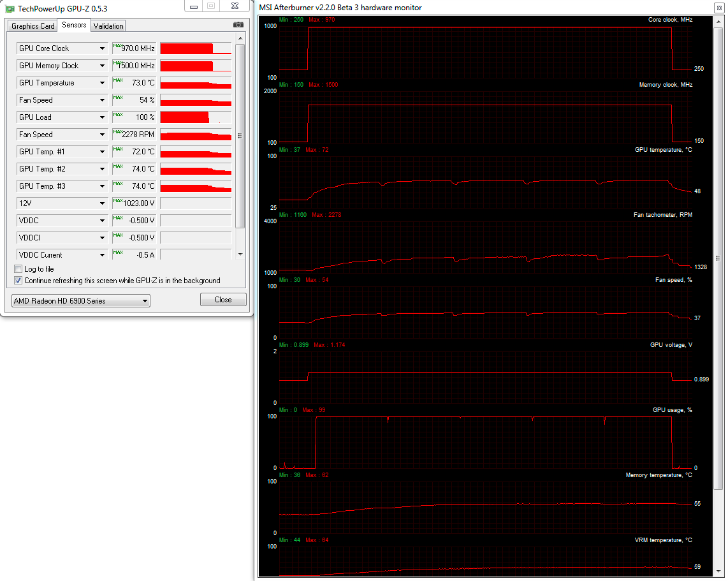Open the GPU Temp. #1 sensor dropdown
Screen dimensions: 728x581
pos(102,151)
